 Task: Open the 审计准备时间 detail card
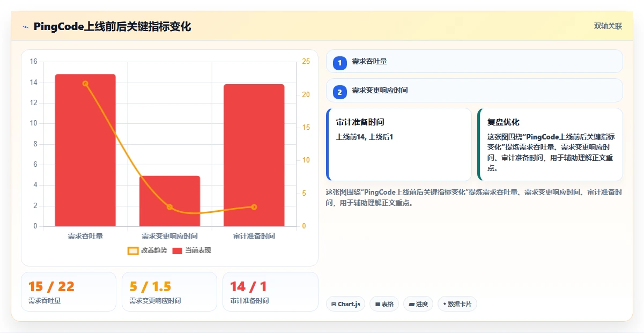399,145
